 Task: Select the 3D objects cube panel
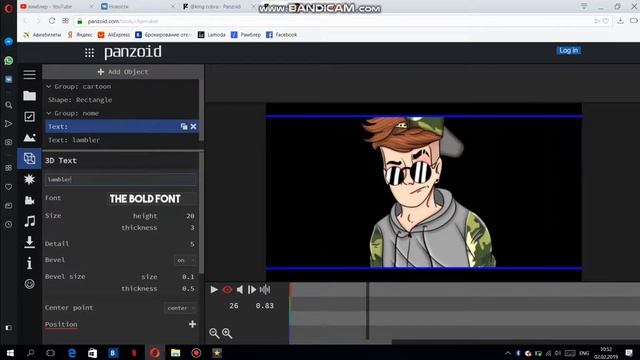[x=29, y=158]
